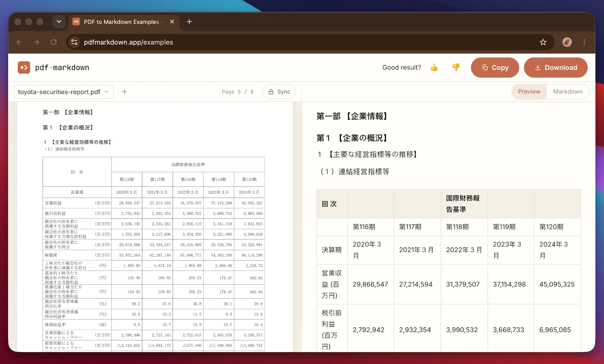The width and height of the screenshot is (604, 364).
Task: Switch to the Markdown tab
Action: (568, 92)
